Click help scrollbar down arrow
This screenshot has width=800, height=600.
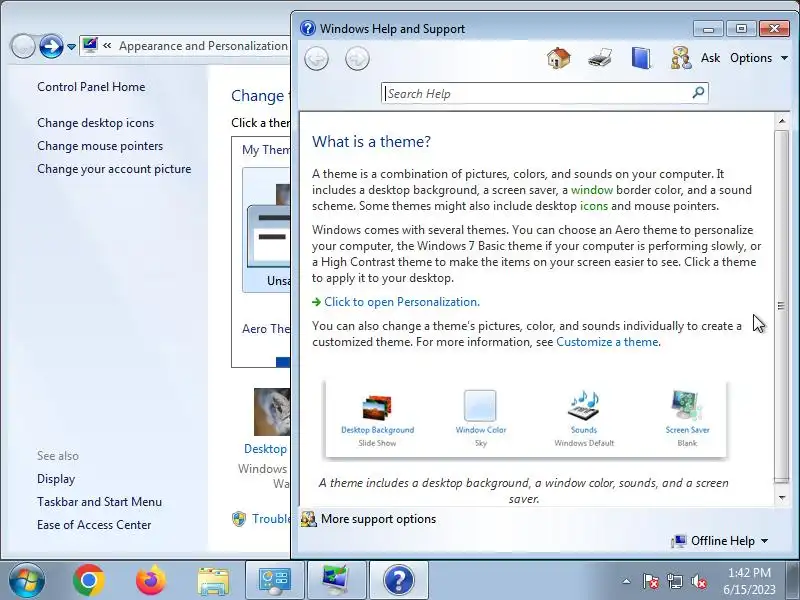pyautogui.click(x=782, y=497)
